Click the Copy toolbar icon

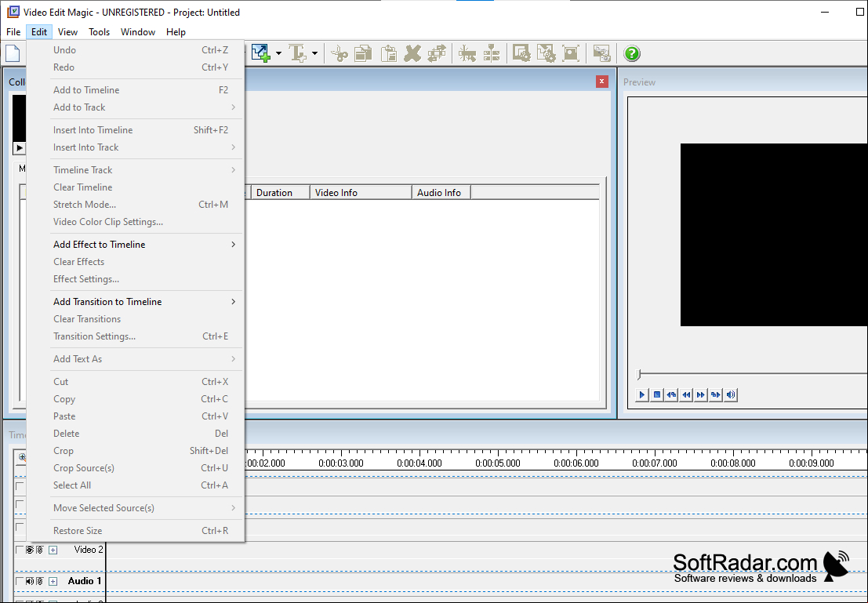[363, 53]
